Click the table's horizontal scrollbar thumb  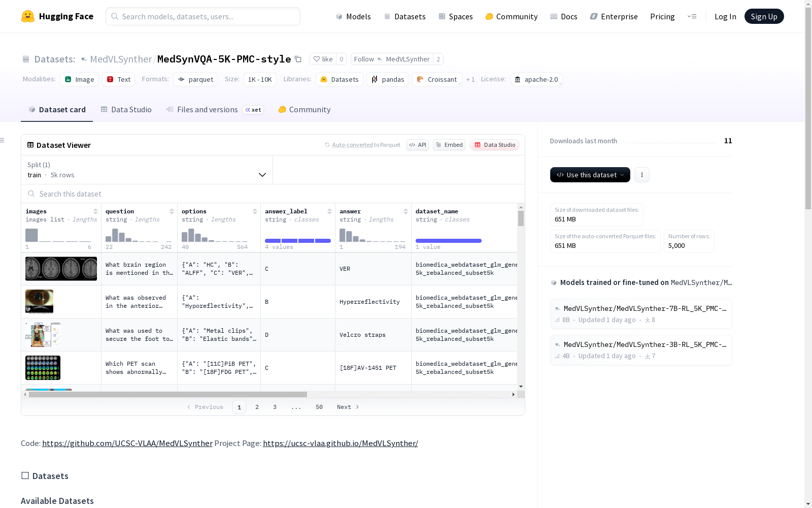coord(168,394)
